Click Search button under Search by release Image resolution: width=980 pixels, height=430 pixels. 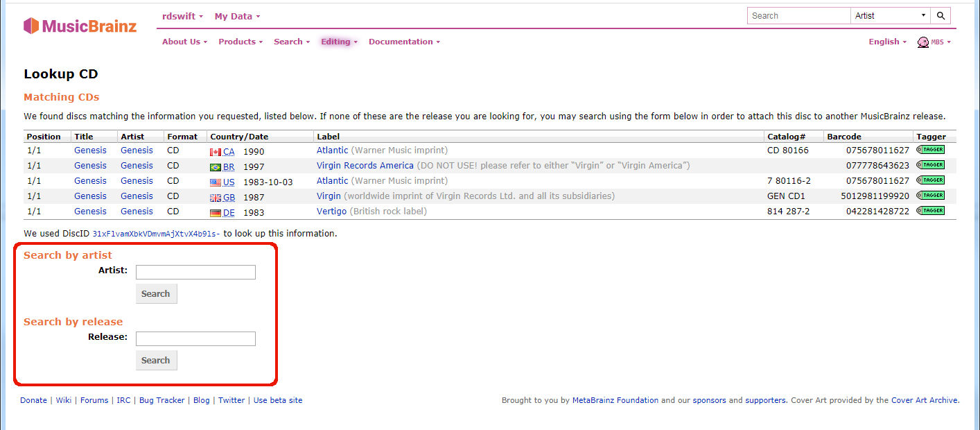pyautogui.click(x=156, y=360)
